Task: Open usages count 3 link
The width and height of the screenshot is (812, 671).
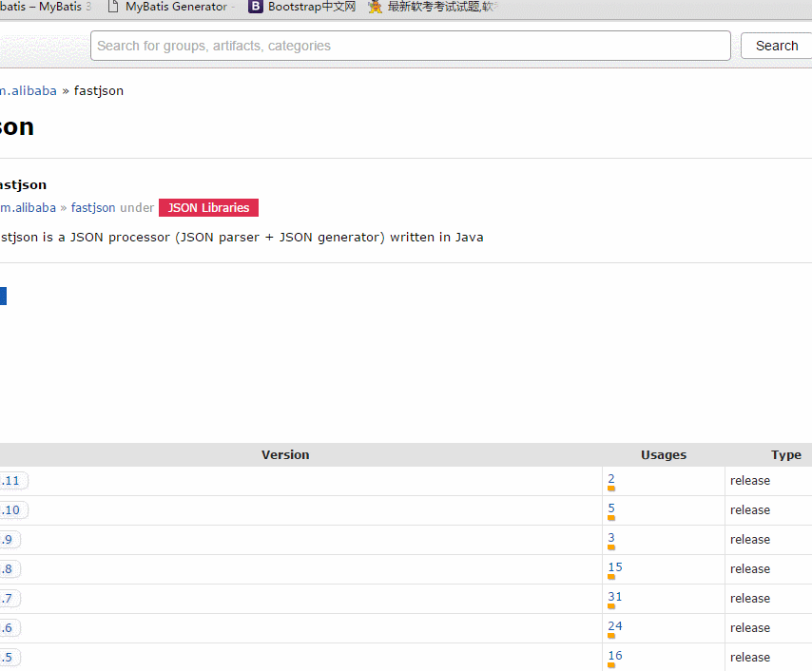Action: [611, 537]
